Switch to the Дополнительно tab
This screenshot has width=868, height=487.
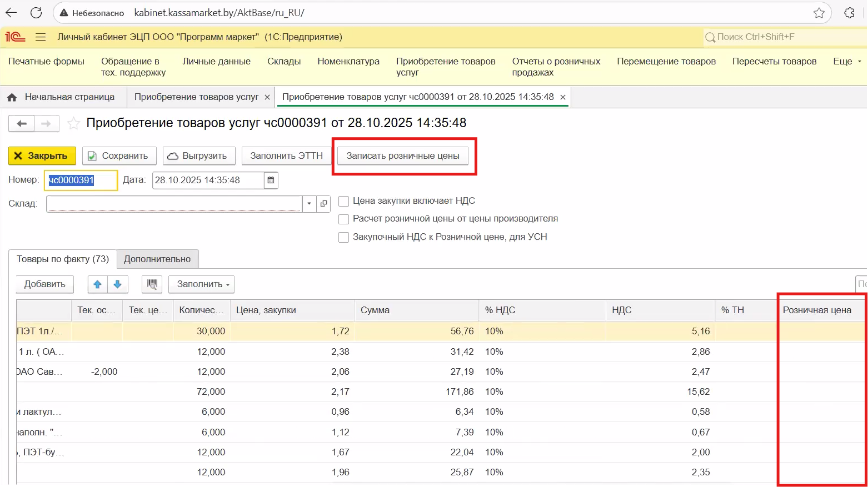click(157, 259)
